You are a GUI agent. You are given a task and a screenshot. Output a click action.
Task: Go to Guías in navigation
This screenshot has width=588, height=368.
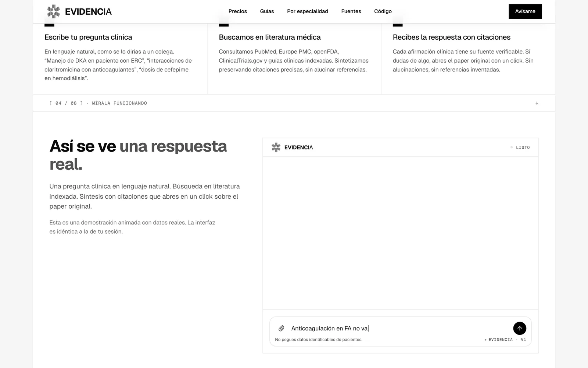(267, 11)
